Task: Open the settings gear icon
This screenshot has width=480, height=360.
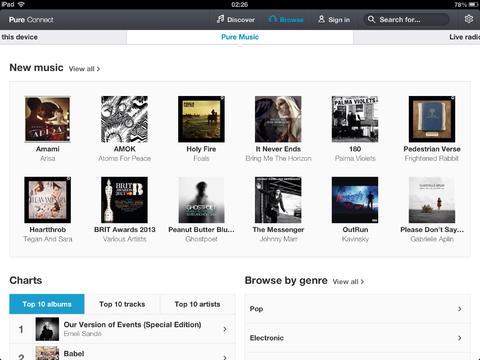Action: tap(469, 19)
